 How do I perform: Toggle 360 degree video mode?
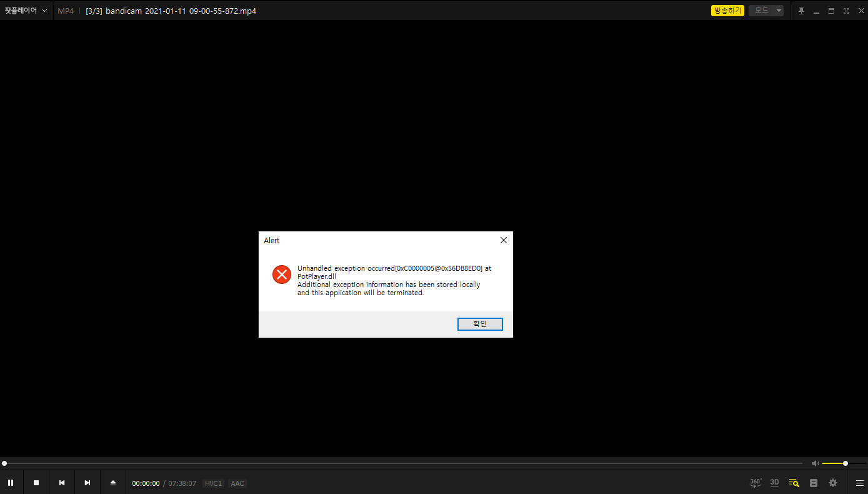[756, 483]
